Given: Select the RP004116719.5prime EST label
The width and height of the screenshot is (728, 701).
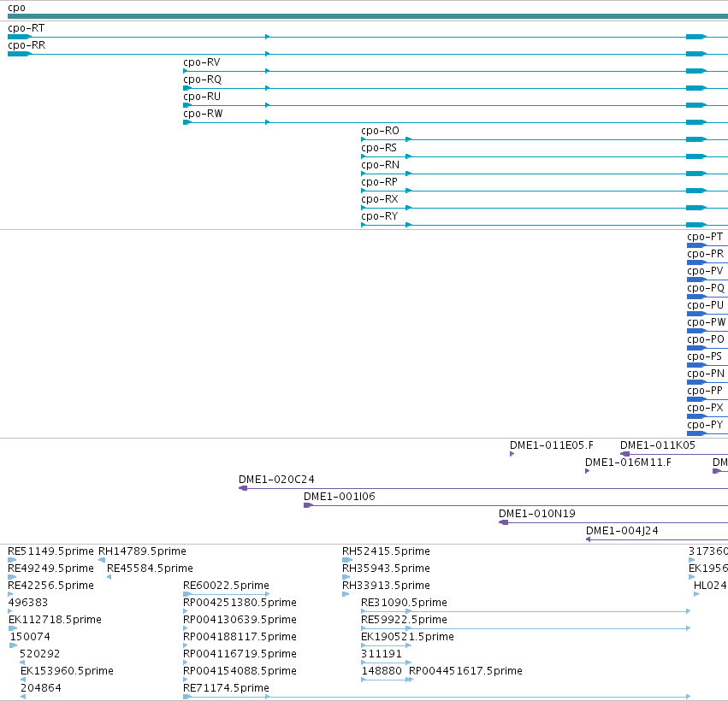Looking at the screenshot, I should pyautogui.click(x=240, y=655).
